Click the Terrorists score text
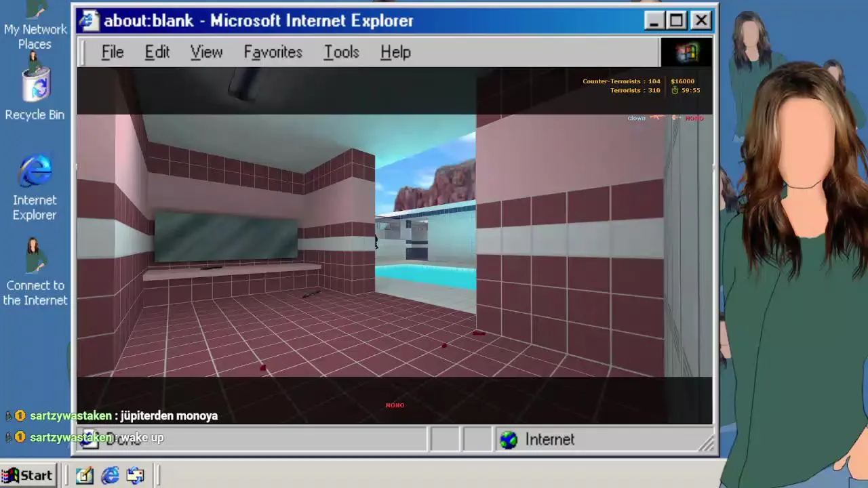The image size is (868, 488). click(x=635, y=90)
